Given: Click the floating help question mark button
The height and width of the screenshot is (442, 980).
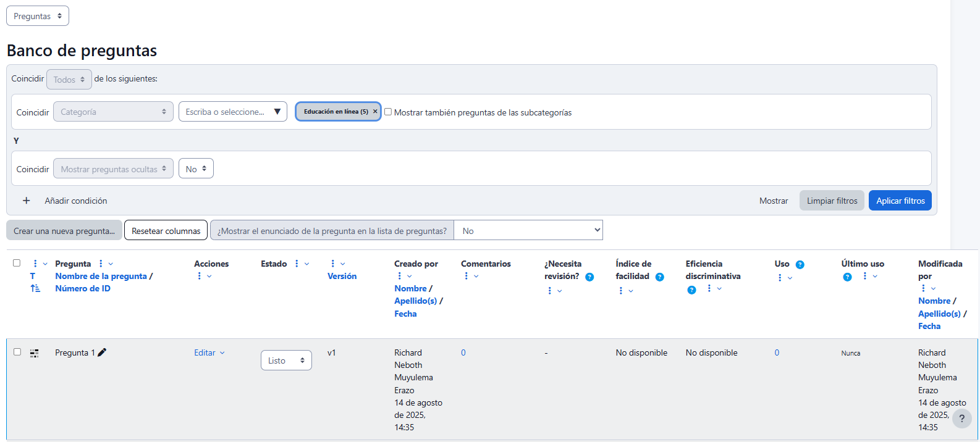Looking at the screenshot, I should pyautogui.click(x=961, y=419).
